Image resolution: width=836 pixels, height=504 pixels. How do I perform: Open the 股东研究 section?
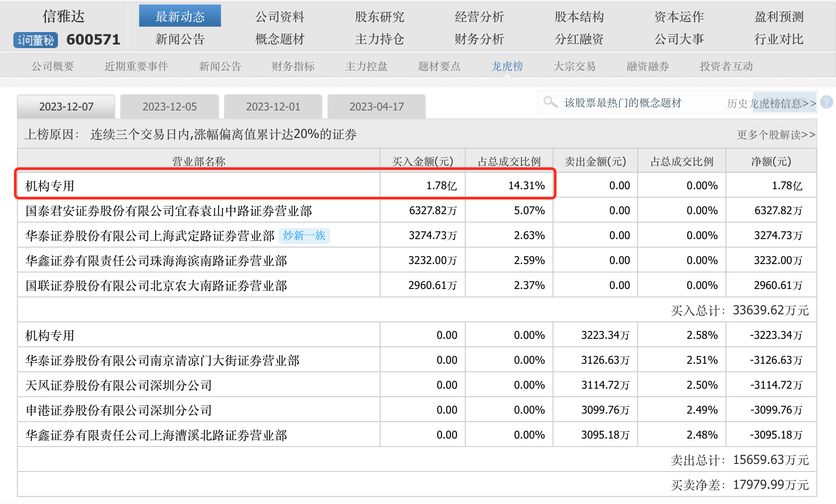[379, 16]
